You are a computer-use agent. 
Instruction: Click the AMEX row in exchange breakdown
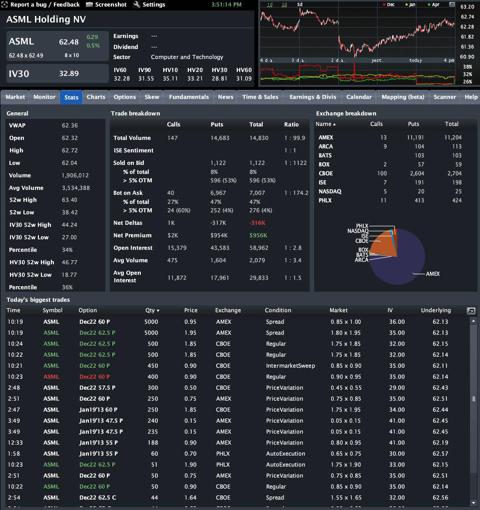click(x=395, y=137)
